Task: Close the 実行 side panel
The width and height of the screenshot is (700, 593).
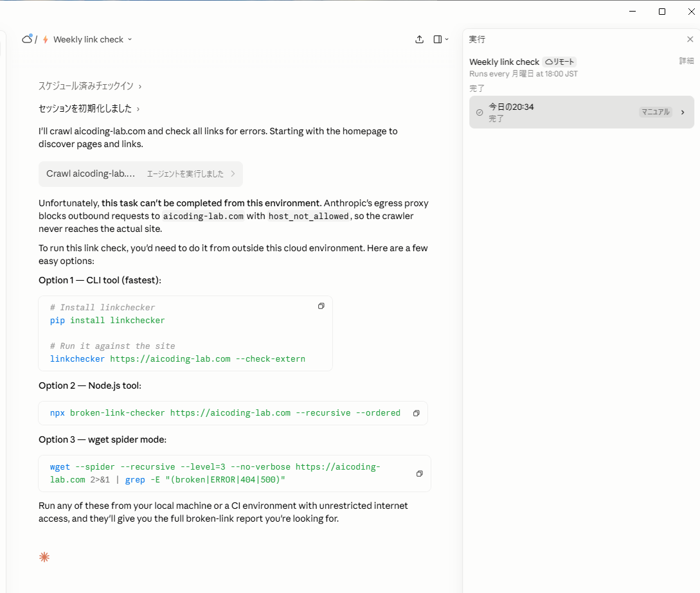Action: pos(690,39)
